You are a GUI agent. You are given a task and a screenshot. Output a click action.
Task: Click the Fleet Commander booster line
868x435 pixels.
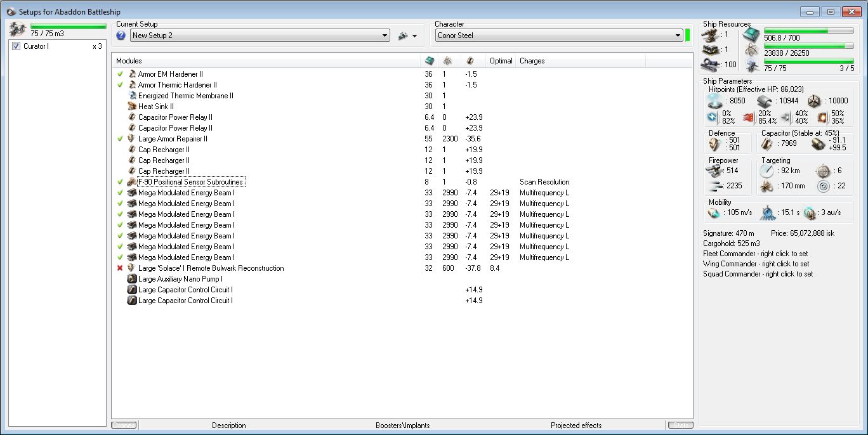755,254
